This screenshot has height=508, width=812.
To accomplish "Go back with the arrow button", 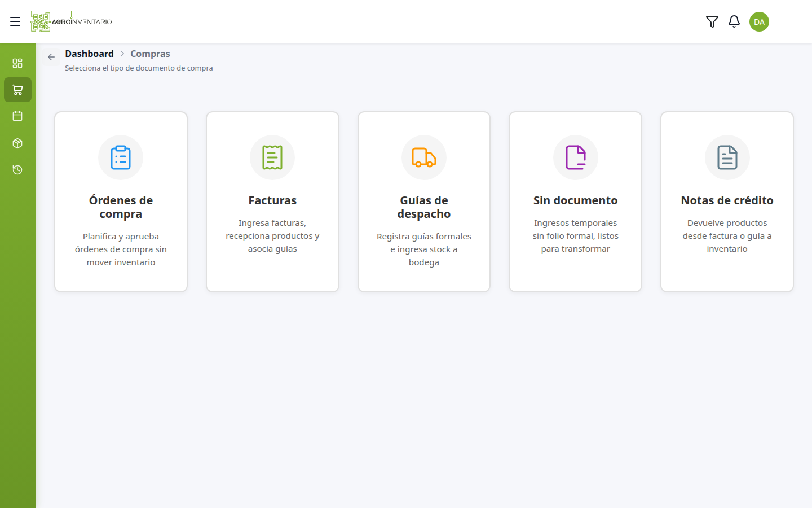I will tap(51, 57).
